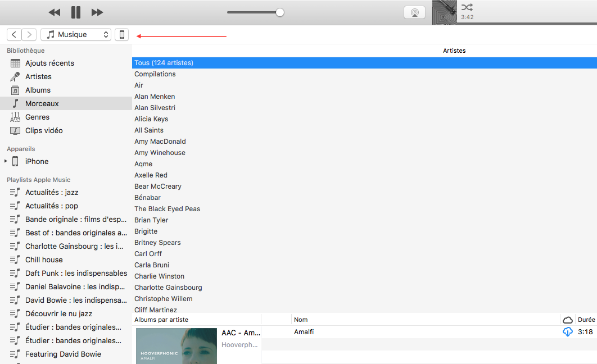Select Brian Tyler in the artist list
The image size is (597, 364).
[x=364, y=220]
